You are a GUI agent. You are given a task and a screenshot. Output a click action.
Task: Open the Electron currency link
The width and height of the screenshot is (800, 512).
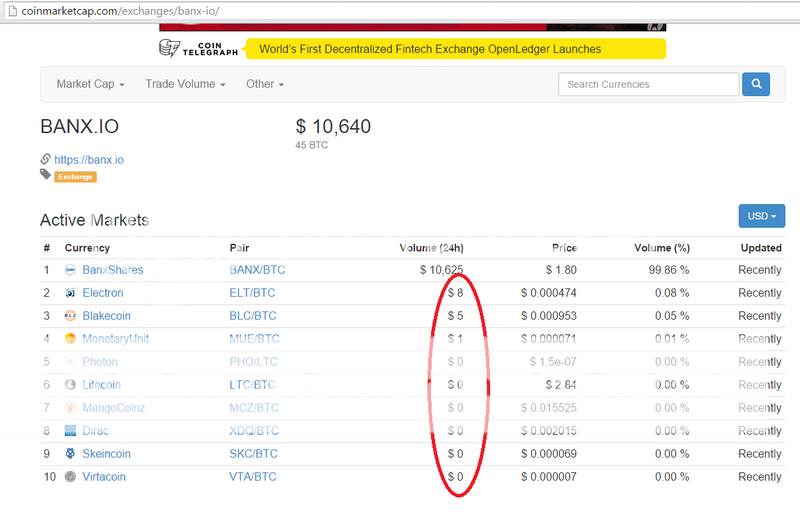click(103, 293)
